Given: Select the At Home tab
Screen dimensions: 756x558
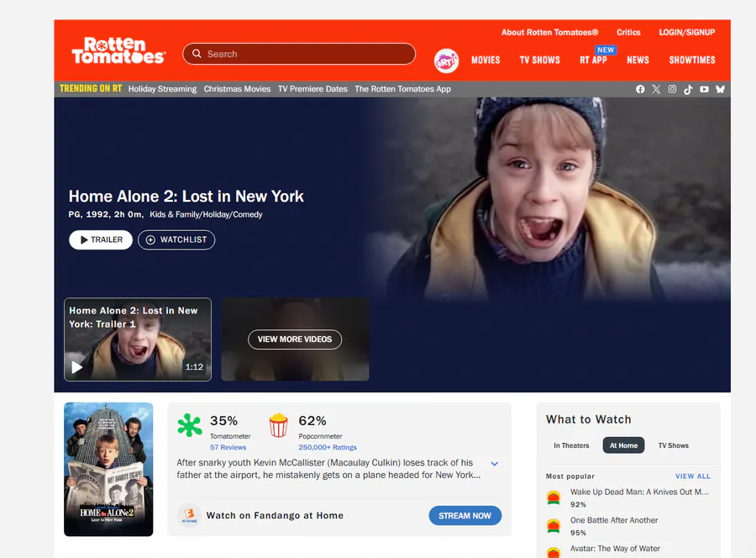Looking at the screenshot, I should click(623, 445).
